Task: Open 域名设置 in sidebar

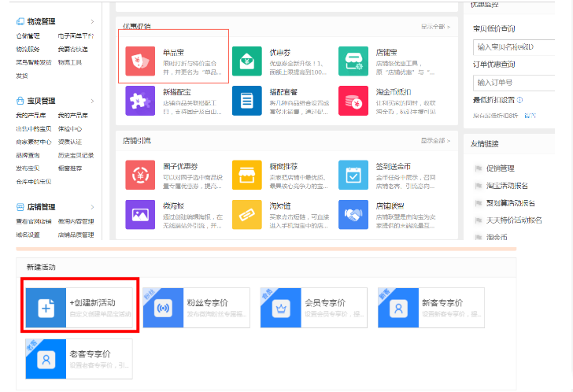Action: click(28, 235)
